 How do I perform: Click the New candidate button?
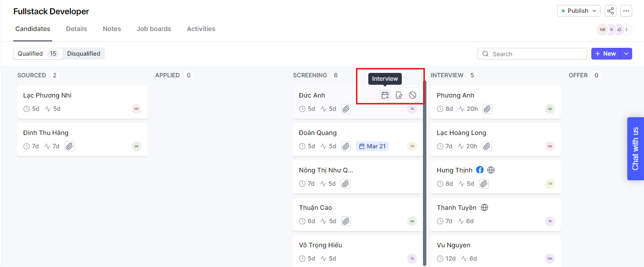(605, 54)
